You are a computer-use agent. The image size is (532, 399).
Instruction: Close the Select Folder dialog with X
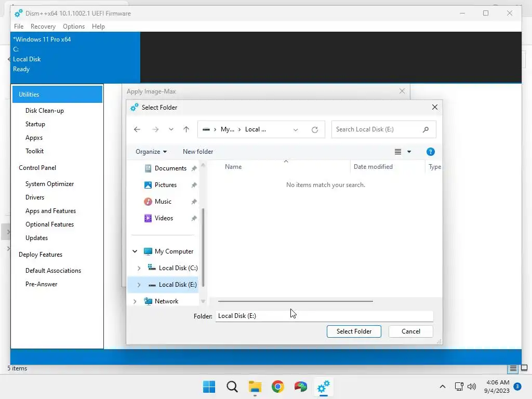[435, 107]
